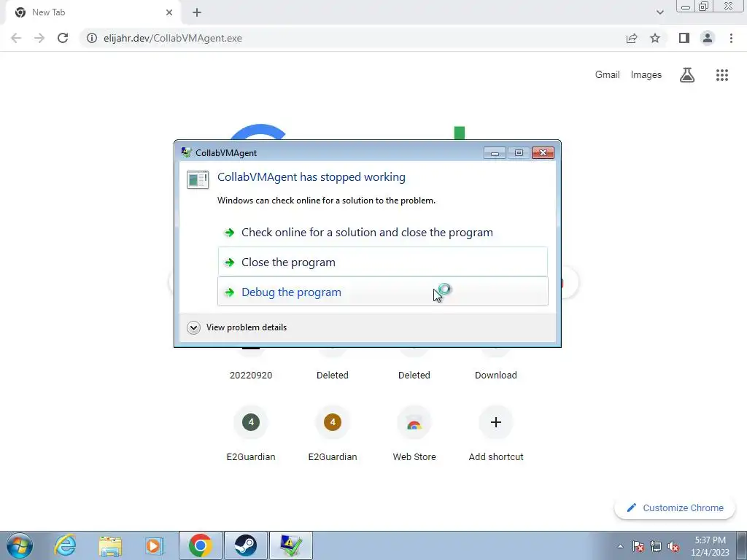Open Google apps grid
This screenshot has height=560, width=747.
721,75
